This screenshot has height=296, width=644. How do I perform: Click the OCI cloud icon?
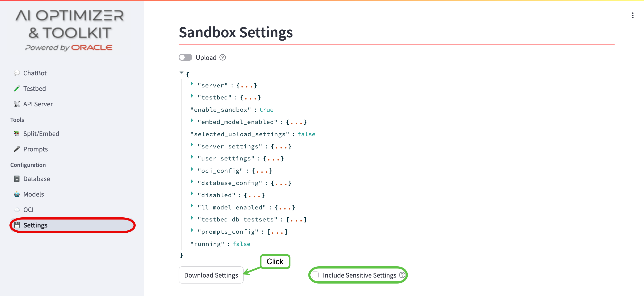pos(17,210)
